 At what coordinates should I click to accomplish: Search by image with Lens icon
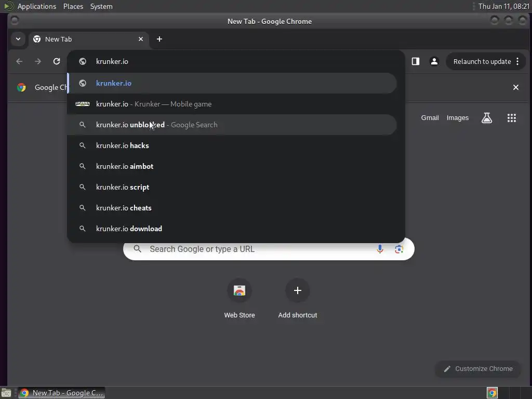[399, 249]
